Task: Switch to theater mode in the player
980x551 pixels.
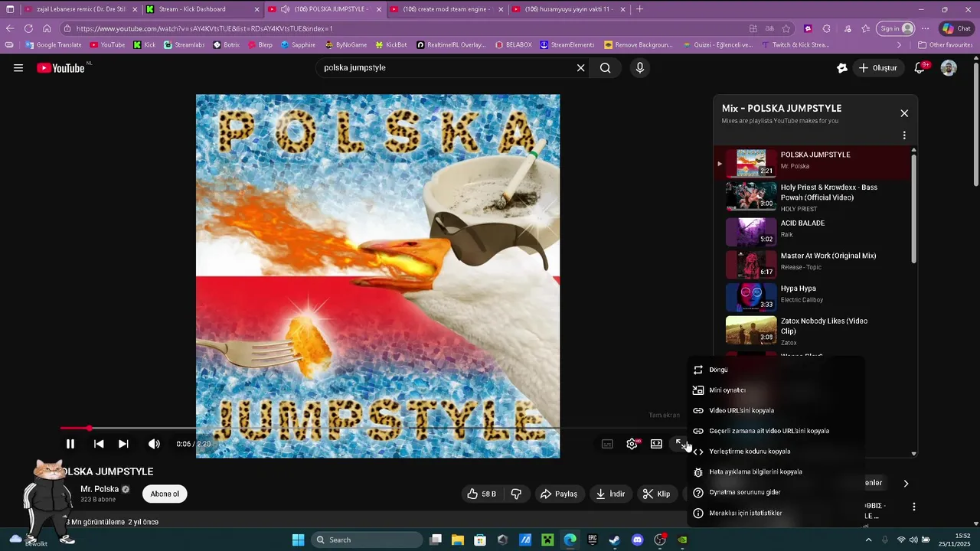Action: click(x=656, y=444)
